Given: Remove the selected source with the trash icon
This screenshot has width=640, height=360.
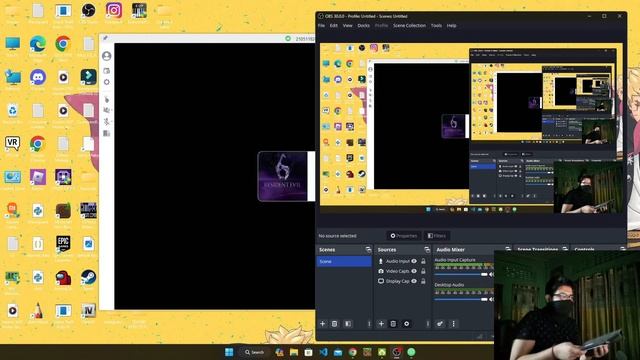Looking at the screenshot, I should (x=393, y=324).
